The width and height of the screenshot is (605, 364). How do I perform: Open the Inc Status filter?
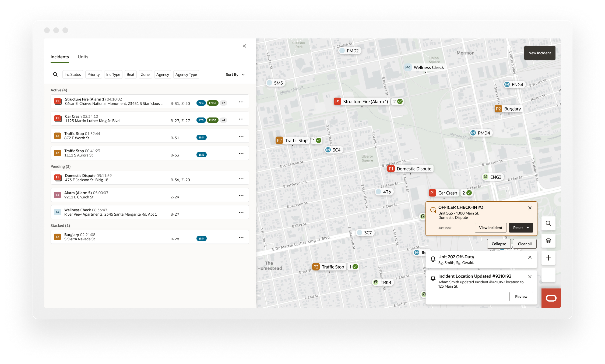(x=73, y=74)
